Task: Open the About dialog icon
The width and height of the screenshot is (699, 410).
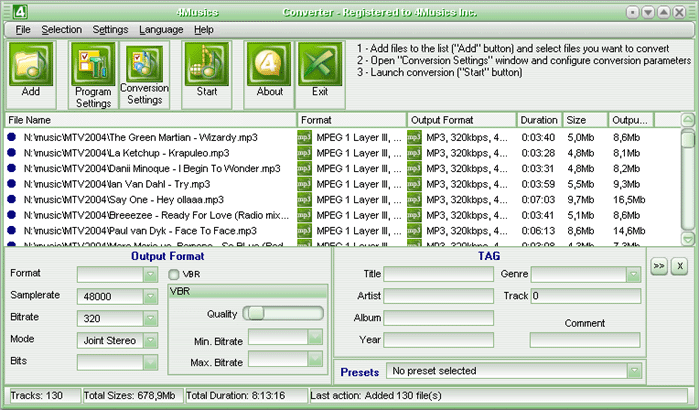Action: pos(269,74)
